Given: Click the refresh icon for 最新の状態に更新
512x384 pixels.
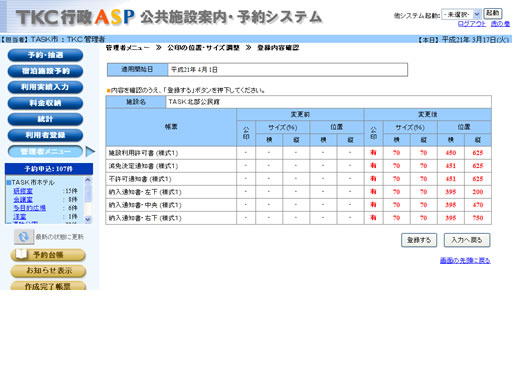Looking at the screenshot, I should tap(24, 237).
